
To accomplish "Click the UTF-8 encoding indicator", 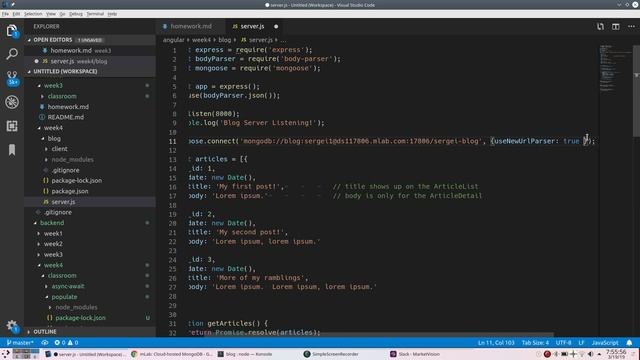I will [x=563, y=342].
